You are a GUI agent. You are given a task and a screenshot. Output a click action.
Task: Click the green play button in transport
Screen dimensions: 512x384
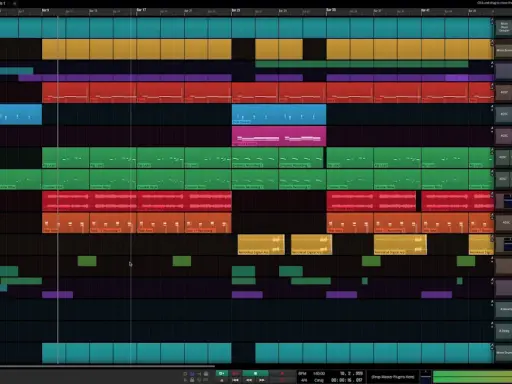pyautogui.click(x=222, y=374)
